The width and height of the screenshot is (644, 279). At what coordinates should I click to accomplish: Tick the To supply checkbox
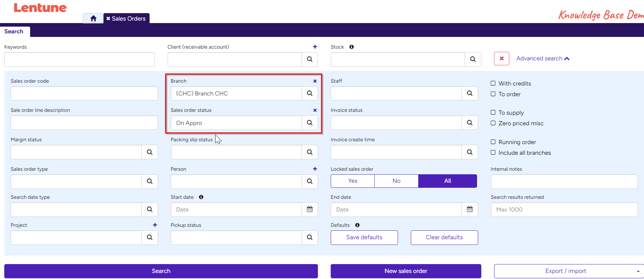coord(493,113)
